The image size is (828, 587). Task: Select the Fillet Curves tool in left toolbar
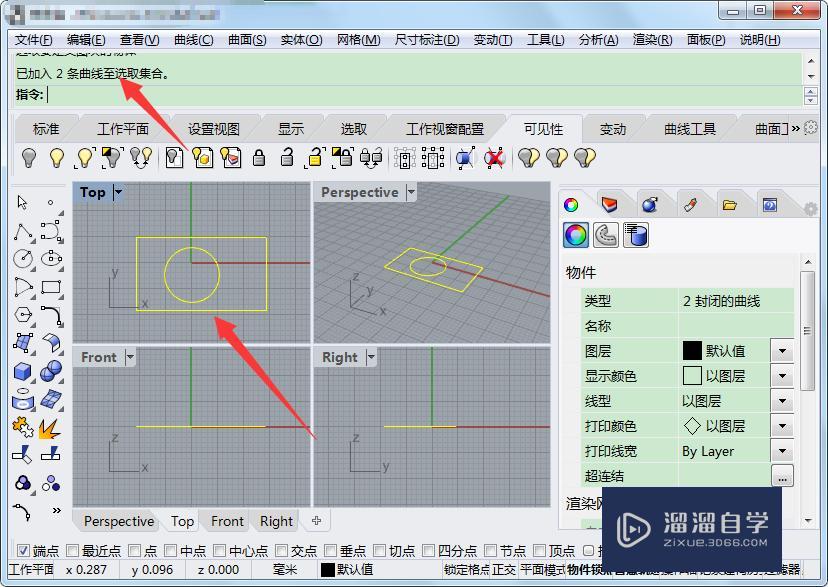coord(51,315)
